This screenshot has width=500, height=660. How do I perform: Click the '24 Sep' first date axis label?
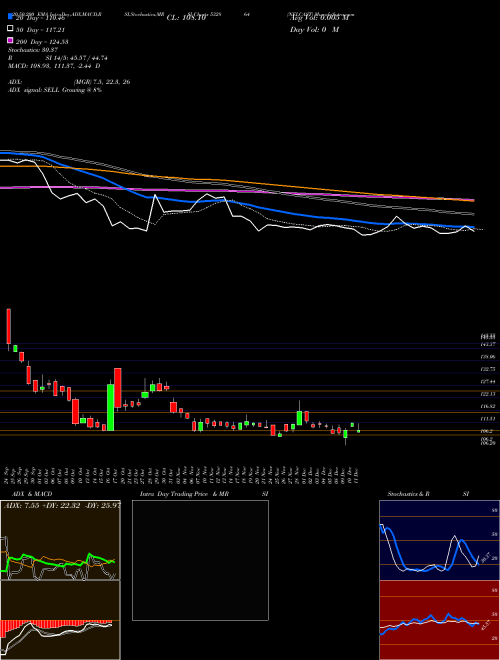pos(8,475)
